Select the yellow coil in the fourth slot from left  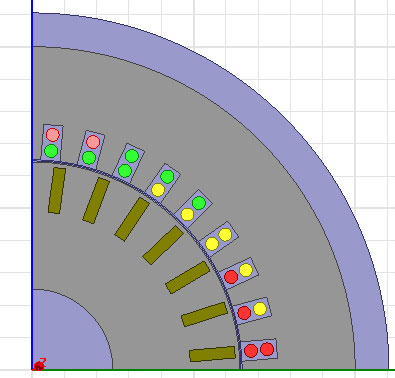point(158,190)
